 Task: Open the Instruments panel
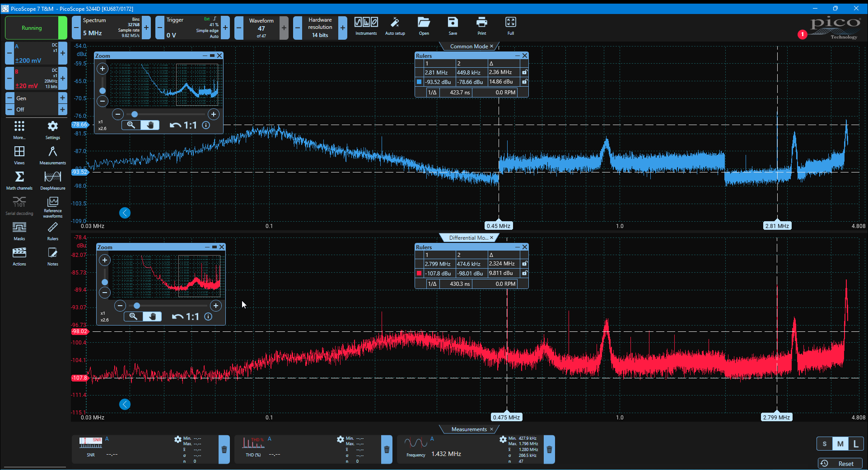point(366,27)
